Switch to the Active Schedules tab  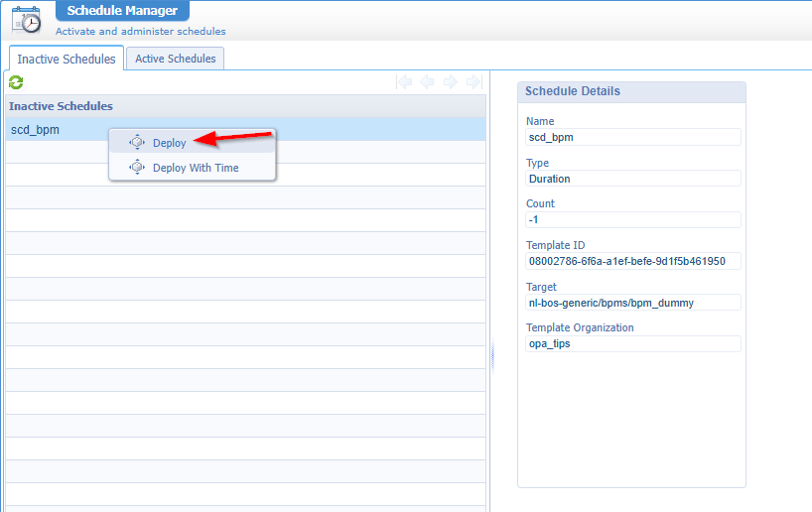pos(176,59)
